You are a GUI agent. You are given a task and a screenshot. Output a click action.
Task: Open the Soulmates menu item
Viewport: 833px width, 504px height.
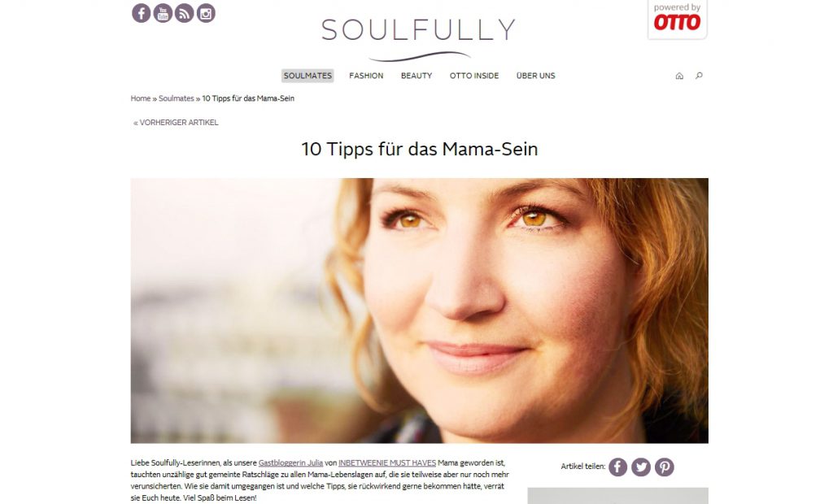click(x=307, y=76)
